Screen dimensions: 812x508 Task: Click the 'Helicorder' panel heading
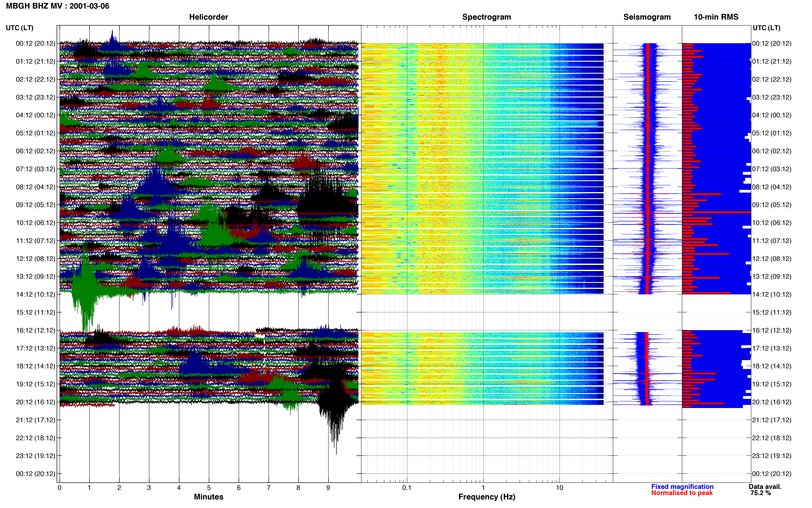pos(209,17)
